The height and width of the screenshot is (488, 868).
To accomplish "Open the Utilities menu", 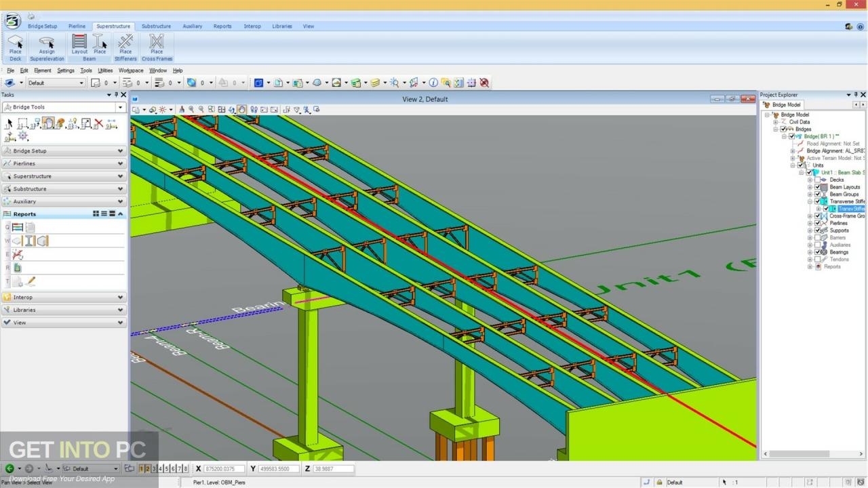I will click(x=105, y=70).
